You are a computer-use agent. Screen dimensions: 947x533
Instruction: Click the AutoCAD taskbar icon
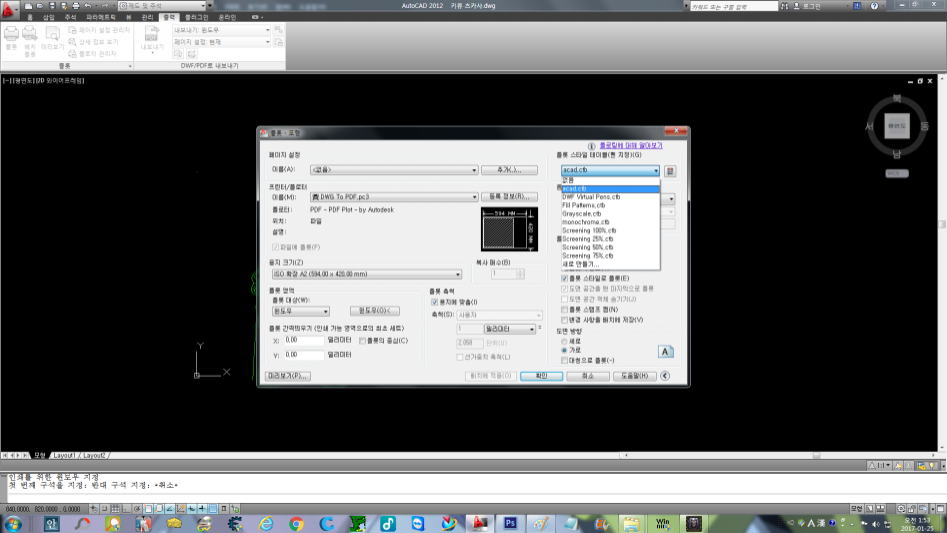(480, 523)
